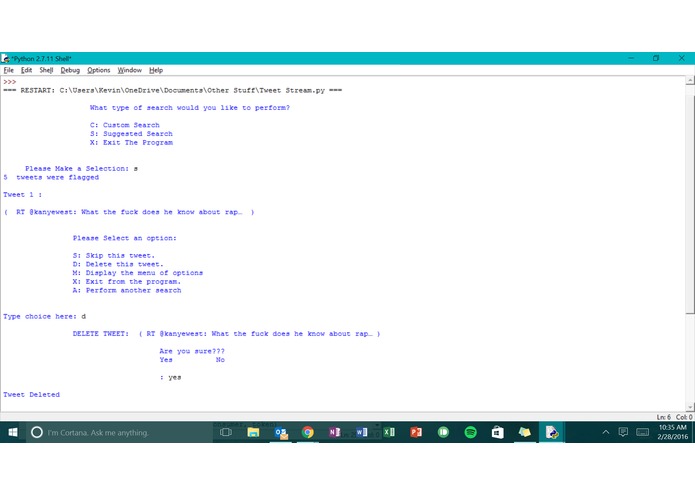Viewport: 695px width, 494px height.
Task: Click the 'Yes' option text
Action: [x=166, y=360]
